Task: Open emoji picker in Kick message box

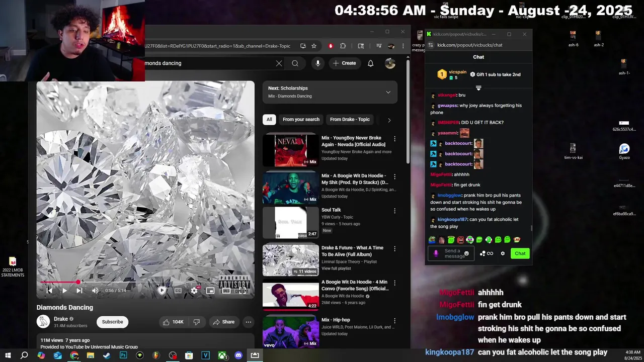Action: point(466,253)
